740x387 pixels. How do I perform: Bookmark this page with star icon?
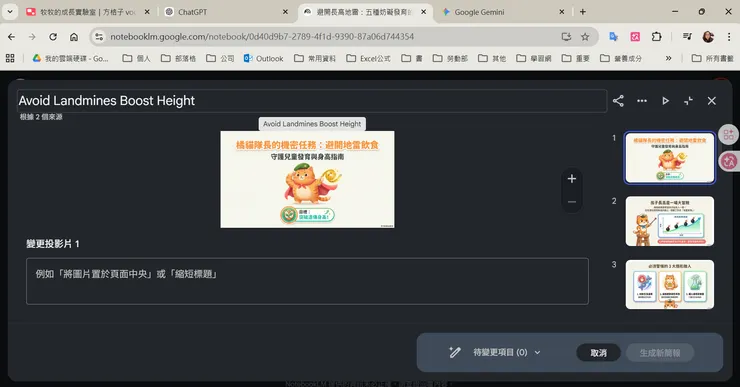pos(585,37)
